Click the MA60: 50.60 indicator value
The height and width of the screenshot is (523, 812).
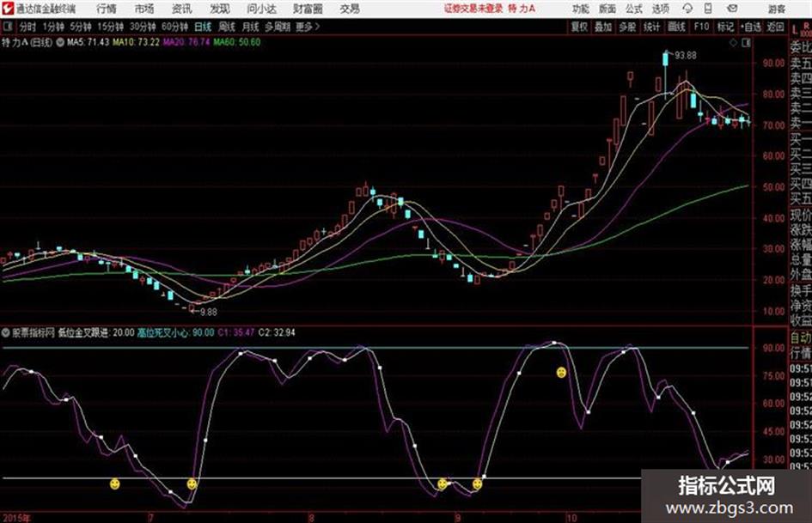tap(237, 42)
